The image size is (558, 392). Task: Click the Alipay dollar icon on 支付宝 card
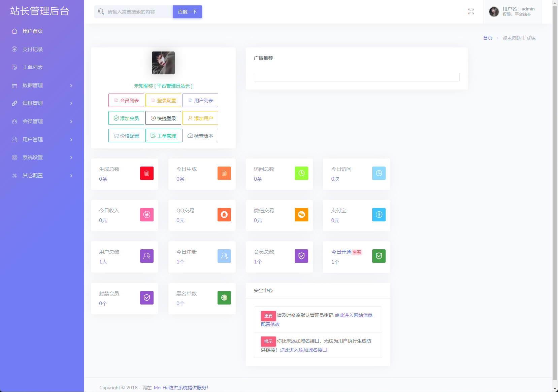coord(379,215)
